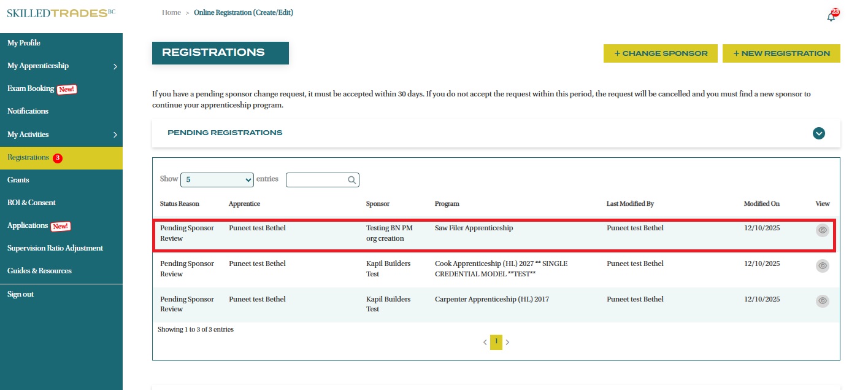Sort table by Modified On column
This screenshot has width=868, height=390.
(761, 204)
